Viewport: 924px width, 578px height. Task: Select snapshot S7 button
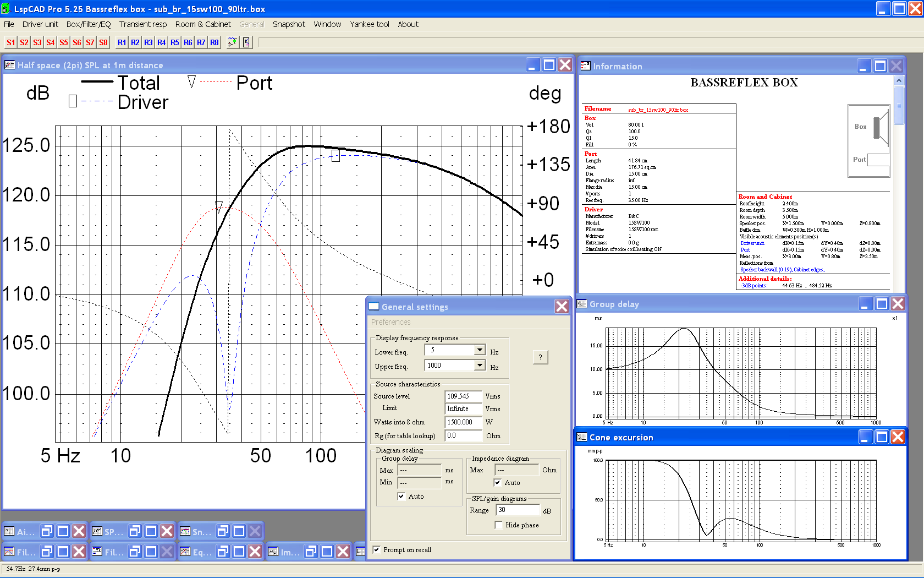tap(90, 42)
